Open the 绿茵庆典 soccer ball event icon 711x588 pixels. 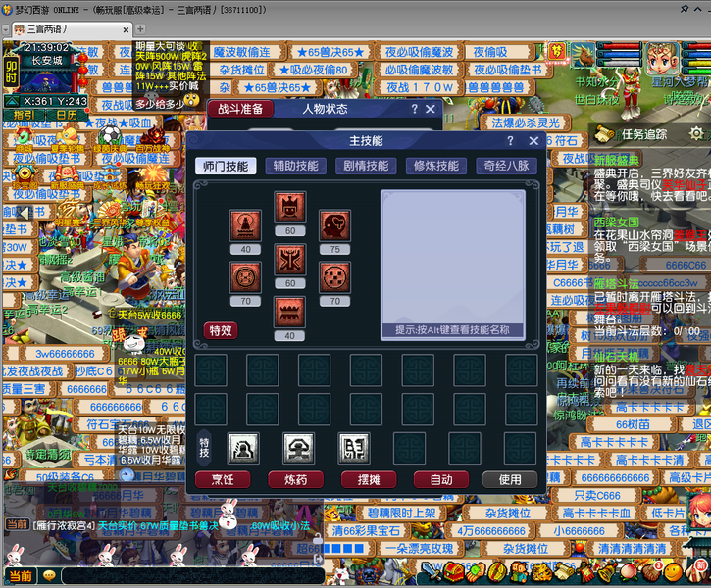[x=110, y=139]
